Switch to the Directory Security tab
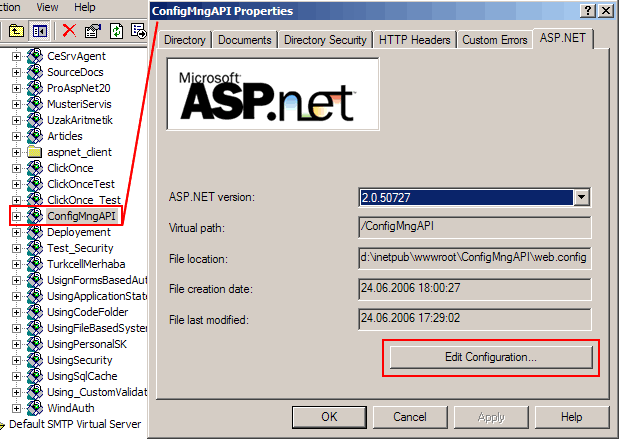619x439 pixels. tap(325, 40)
